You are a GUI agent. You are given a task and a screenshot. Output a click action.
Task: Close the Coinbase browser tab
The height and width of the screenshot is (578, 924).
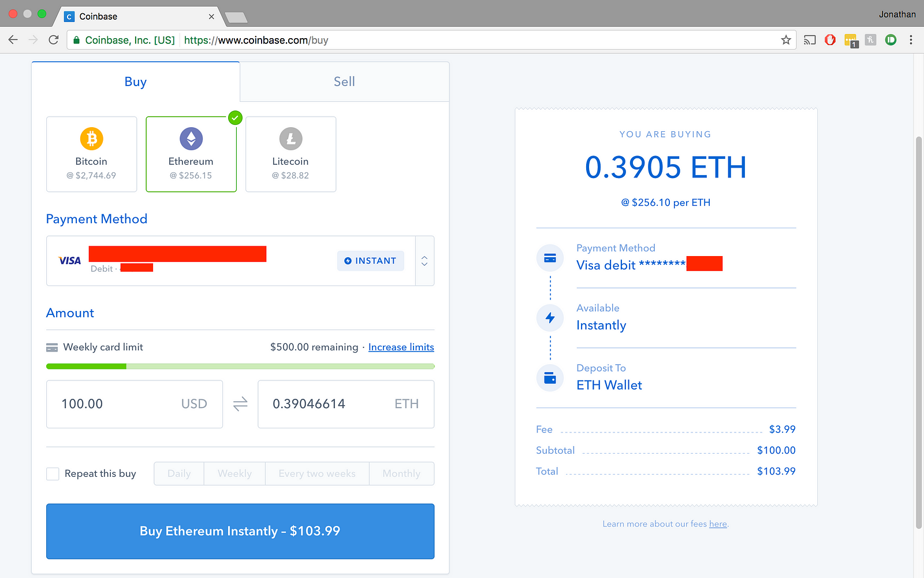(211, 17)
